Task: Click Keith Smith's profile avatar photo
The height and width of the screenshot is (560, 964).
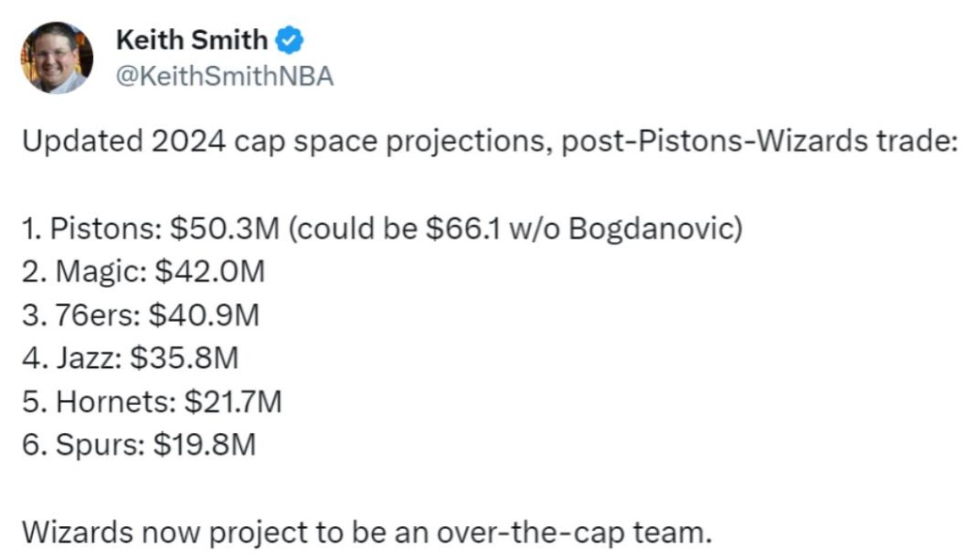Action: 56,57
